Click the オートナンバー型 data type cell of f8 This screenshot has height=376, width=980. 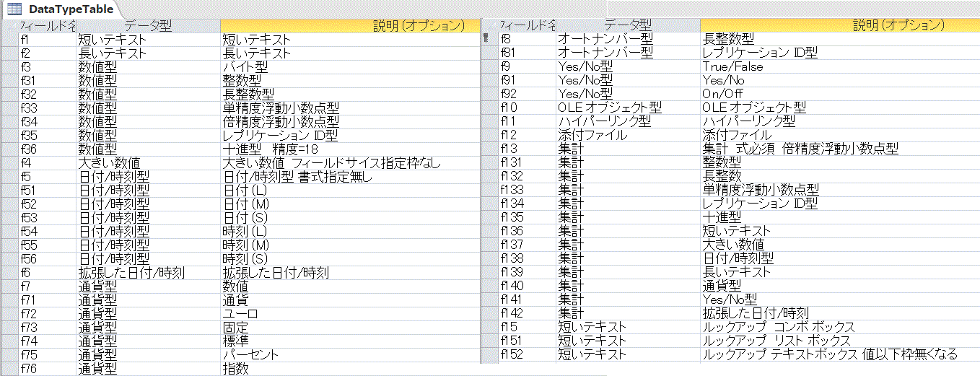(x=628, y=39)
